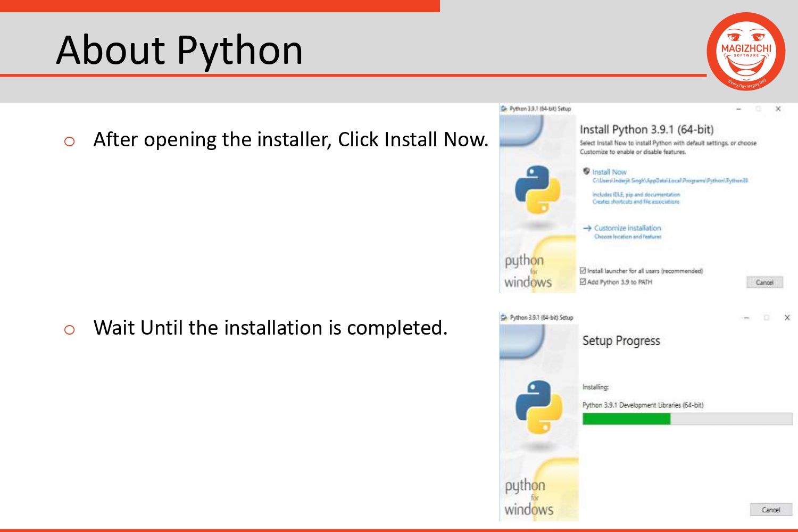Click the 'Install Python 3.9.1 (64-bit)' heading
Image resolution: width=798 pixels, height=532 pixels.
tap(646, 129)
